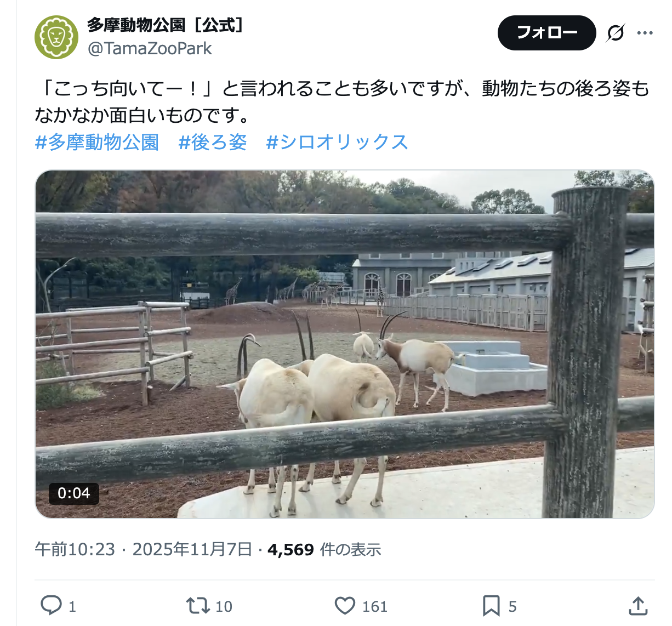
Task: Open the #後ろ姿 hashtag
Action: click(213, 142)
